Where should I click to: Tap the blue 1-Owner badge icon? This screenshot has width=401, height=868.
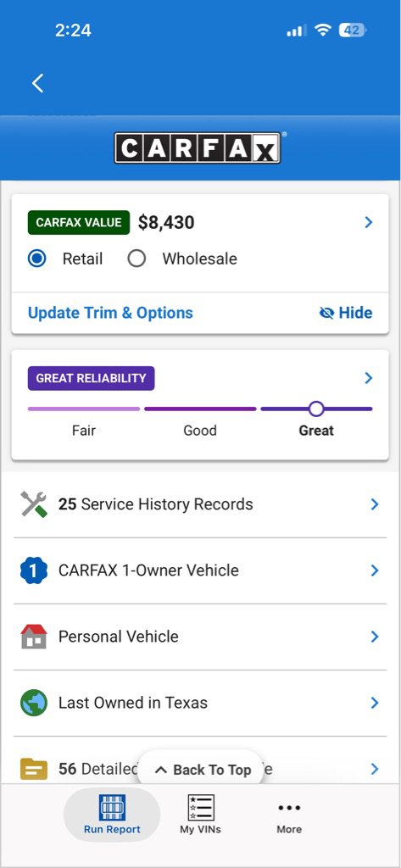[34, 570]
